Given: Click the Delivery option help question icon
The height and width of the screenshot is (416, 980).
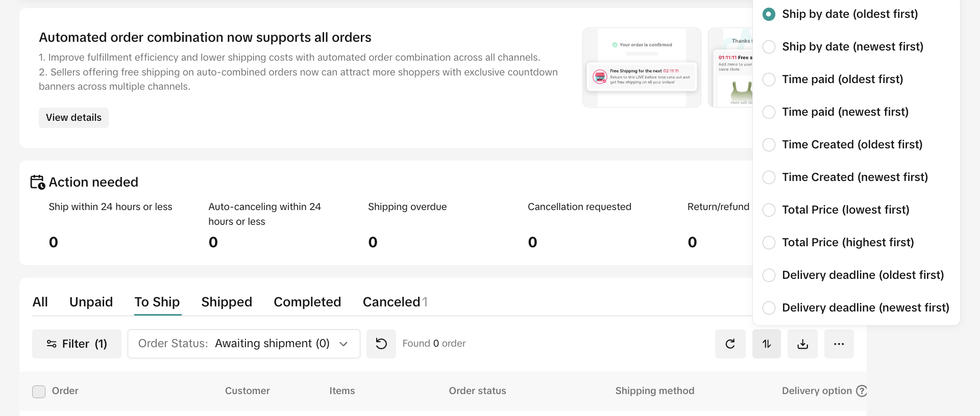Looking at the screenshot, I should point(861,391).
